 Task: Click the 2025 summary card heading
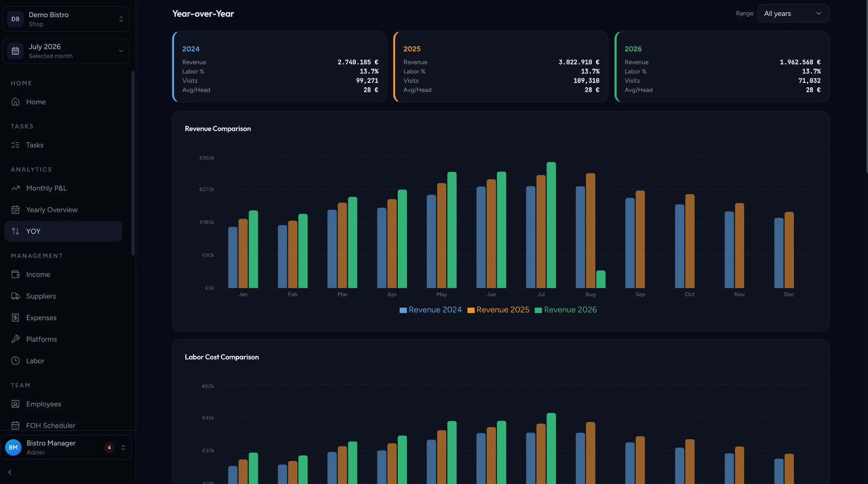pyautogui.click(x=412, y=49)
